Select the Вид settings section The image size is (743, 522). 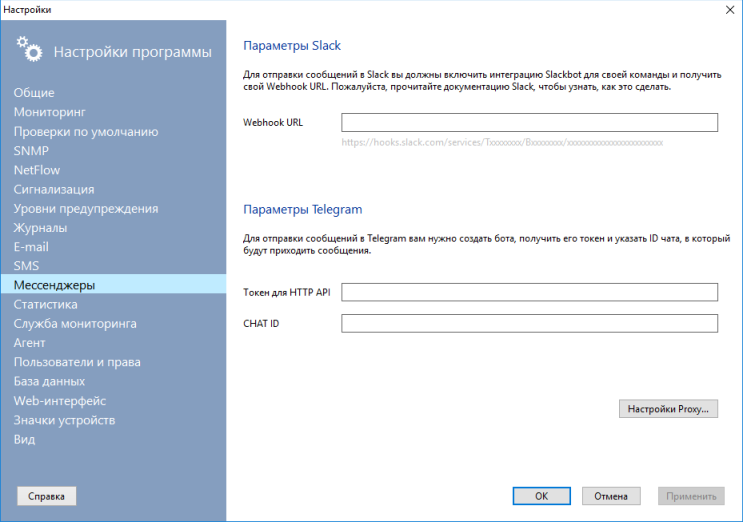(24, 440)
